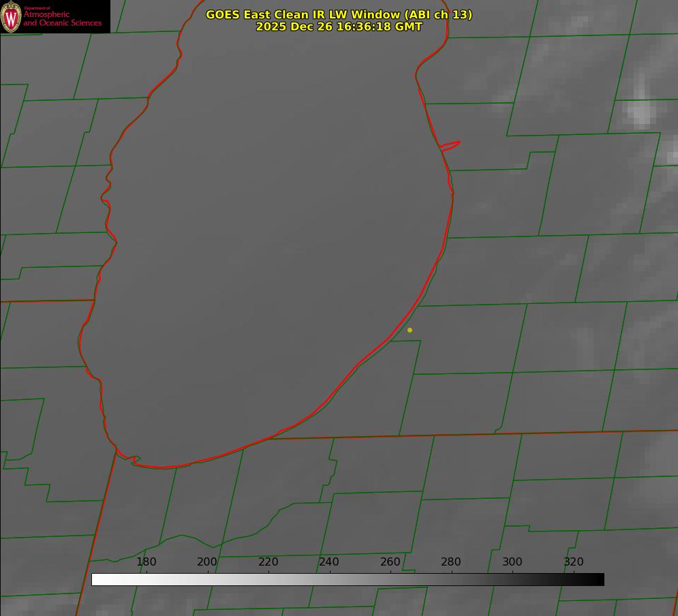Pick the 240 temperature label
This screenshot has height=616, width=678.
[x=329, y=561]
